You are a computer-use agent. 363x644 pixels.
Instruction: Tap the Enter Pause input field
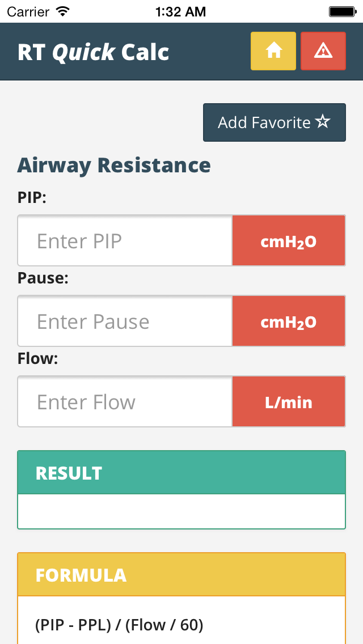click(125, 321)
